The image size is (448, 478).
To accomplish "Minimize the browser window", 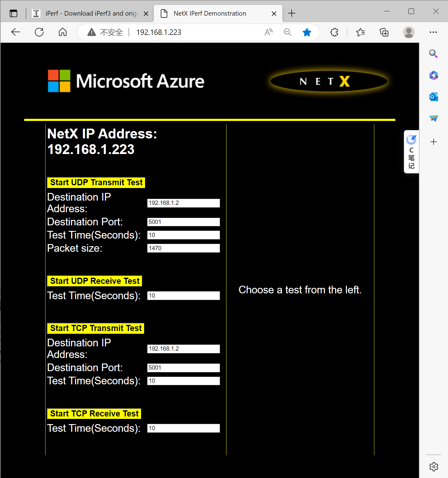I will (387, 11).
